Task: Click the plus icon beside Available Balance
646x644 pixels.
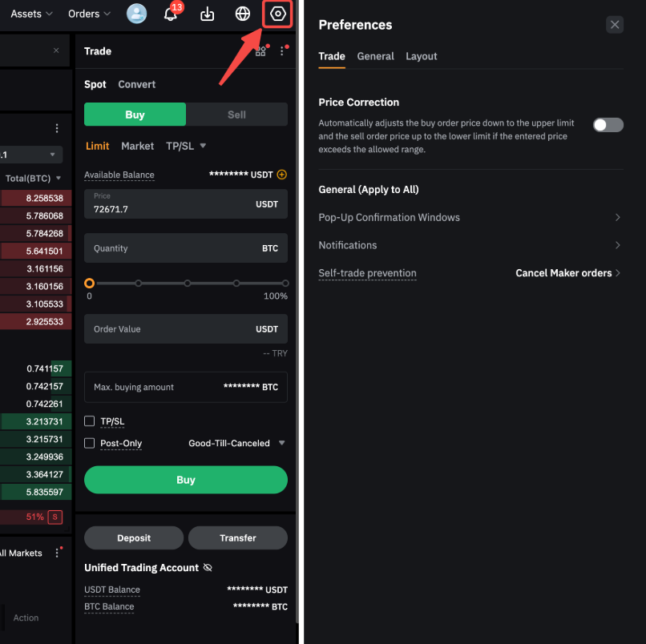Action: point(281,175)
